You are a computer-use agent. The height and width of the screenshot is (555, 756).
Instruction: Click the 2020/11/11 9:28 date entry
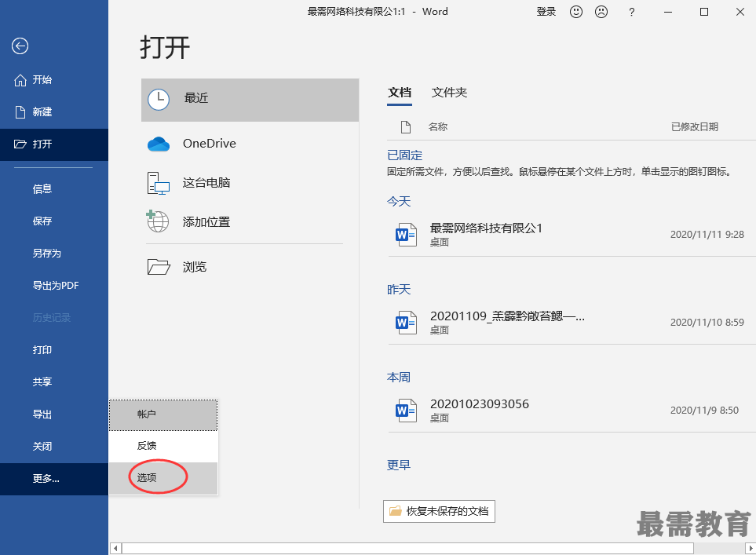(x=707, y=235)
